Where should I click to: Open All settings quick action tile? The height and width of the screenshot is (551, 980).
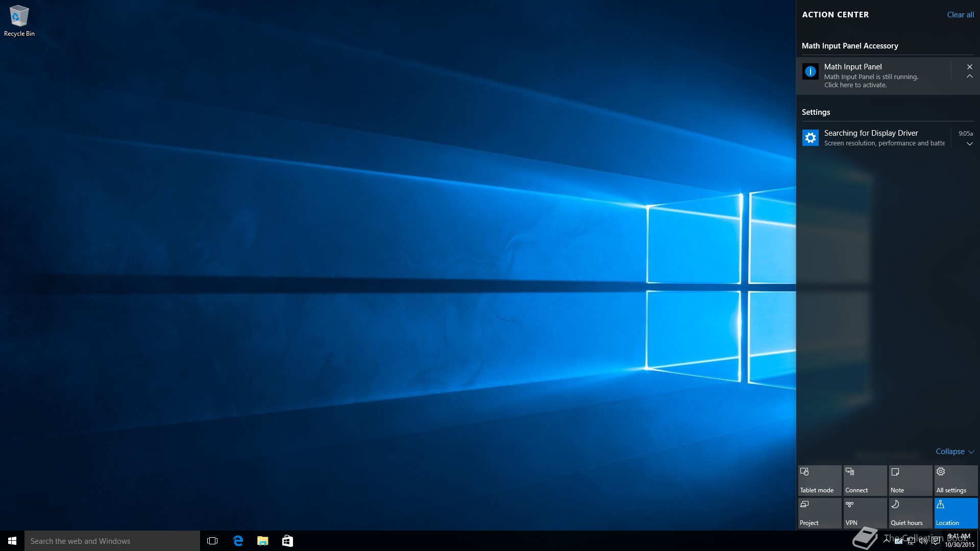pyautogui.click(x=956, y=480)
